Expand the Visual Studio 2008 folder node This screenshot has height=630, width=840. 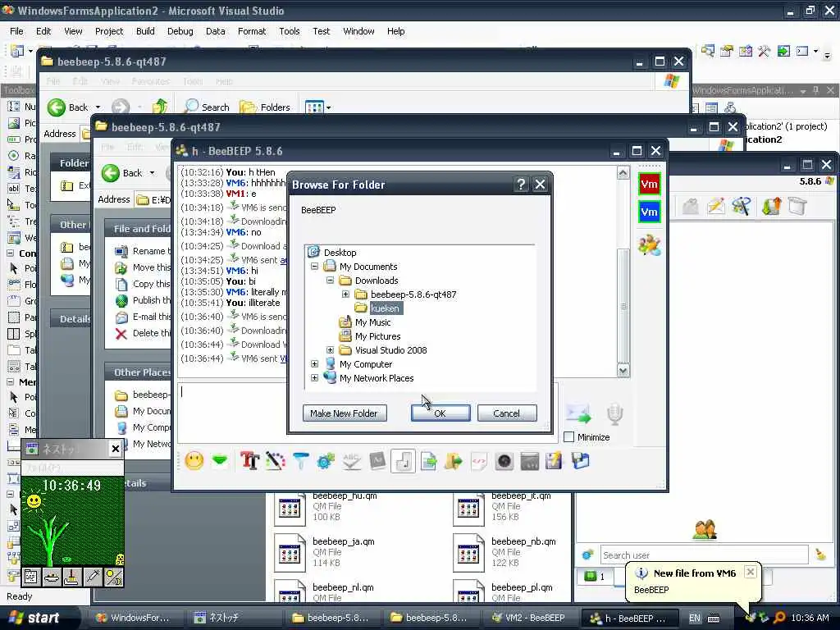(330, 349)
